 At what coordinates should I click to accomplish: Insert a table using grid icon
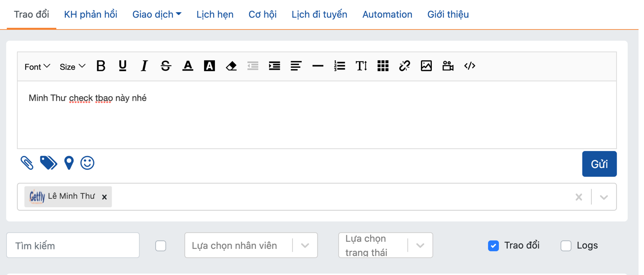click(x=383, y=66)
